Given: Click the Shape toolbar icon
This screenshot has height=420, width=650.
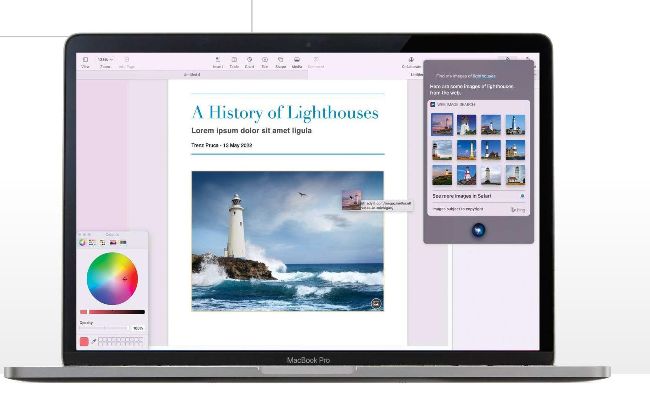Looking at the screenshot, I should [280, 60].
